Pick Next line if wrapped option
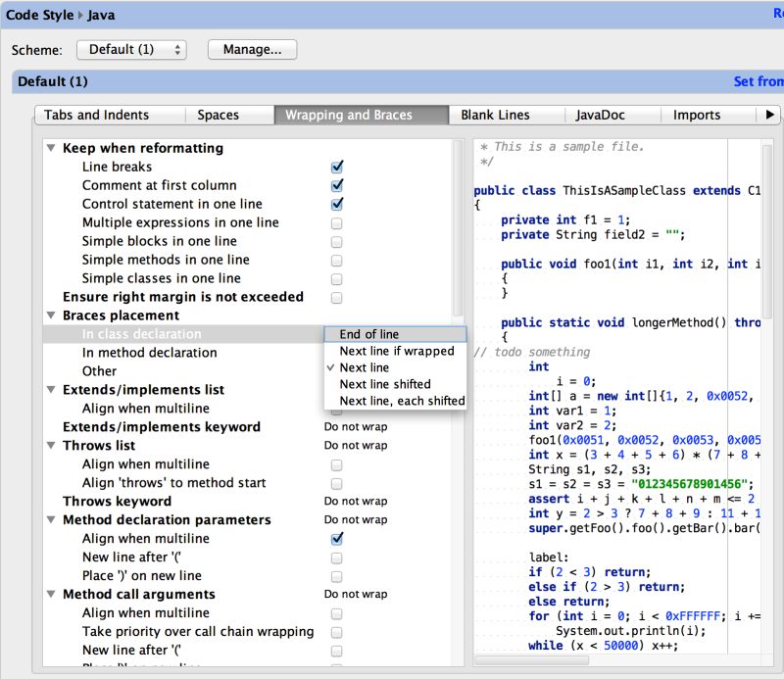 pos(396,351)
